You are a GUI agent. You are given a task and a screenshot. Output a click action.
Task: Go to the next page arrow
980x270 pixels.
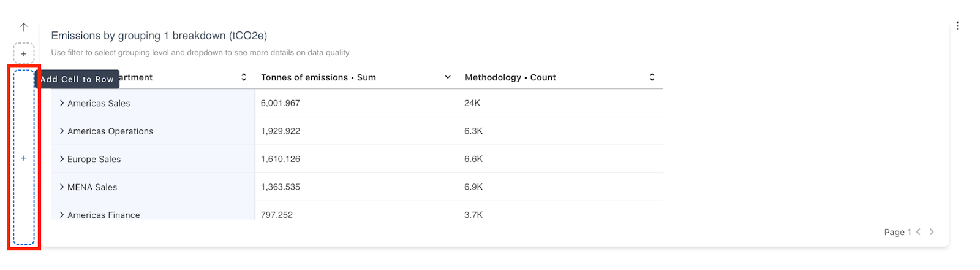click(x=932, y=232)
